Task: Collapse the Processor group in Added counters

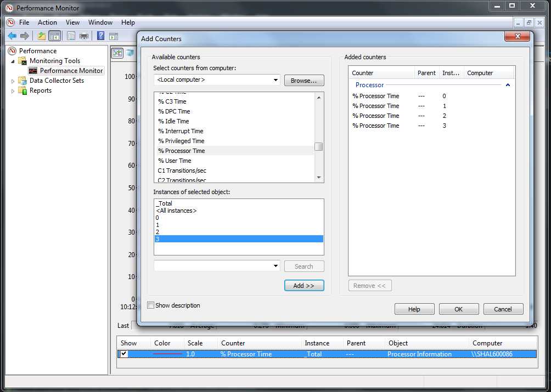Action: click(x=508, y=85)
